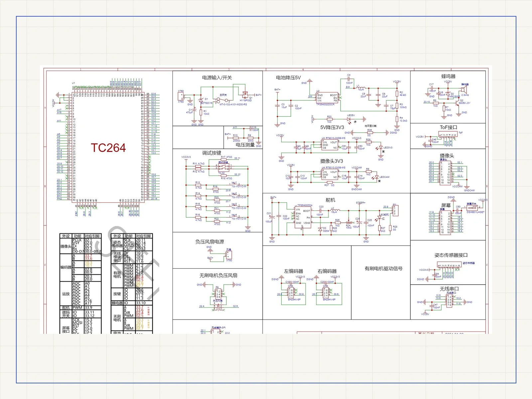Click the 5V降压3V3 section heading
Image resolution: width=532 pixels, height=399 pixels.
click(x=332, y=127)
